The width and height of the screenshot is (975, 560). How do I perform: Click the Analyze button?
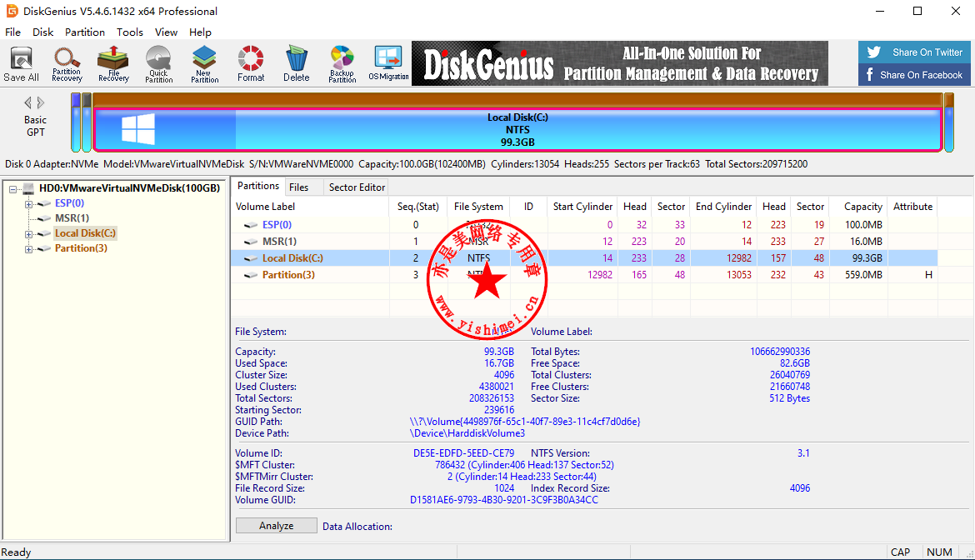pyautogui.click(x=276, y=526)
